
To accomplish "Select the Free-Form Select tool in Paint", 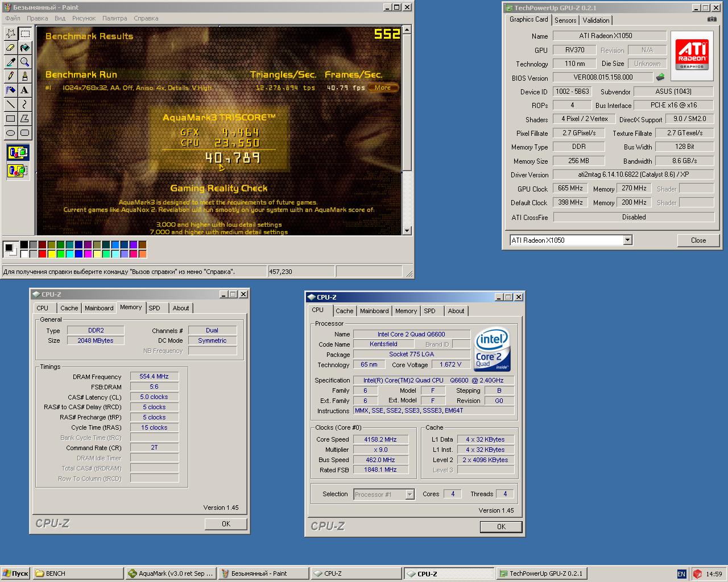I will pyautogui.click(x=11, y=34).
